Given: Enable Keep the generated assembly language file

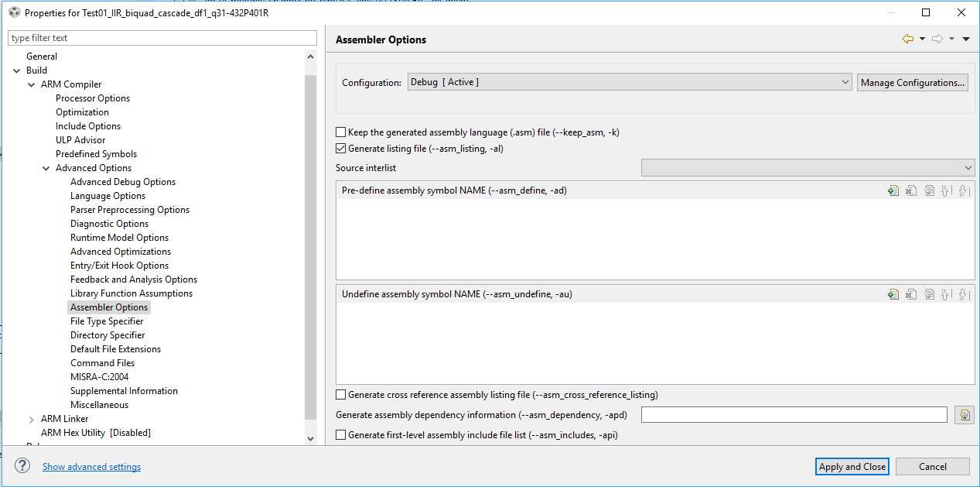Looking at the screenshot, I should coord(341,132).
